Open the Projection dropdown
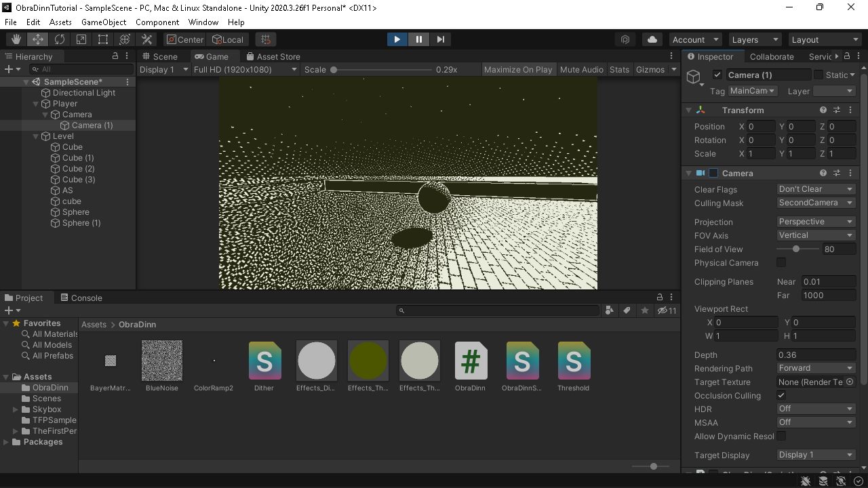868x488 pixels. [816, 222]
